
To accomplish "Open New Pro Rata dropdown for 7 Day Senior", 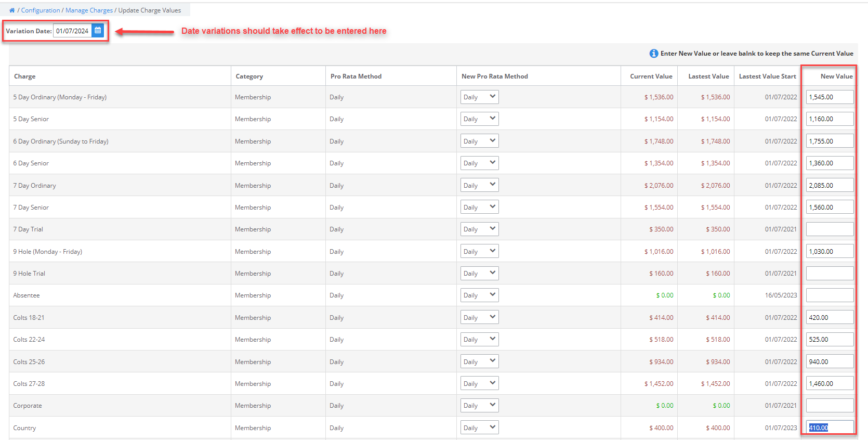I will [479, 207].
